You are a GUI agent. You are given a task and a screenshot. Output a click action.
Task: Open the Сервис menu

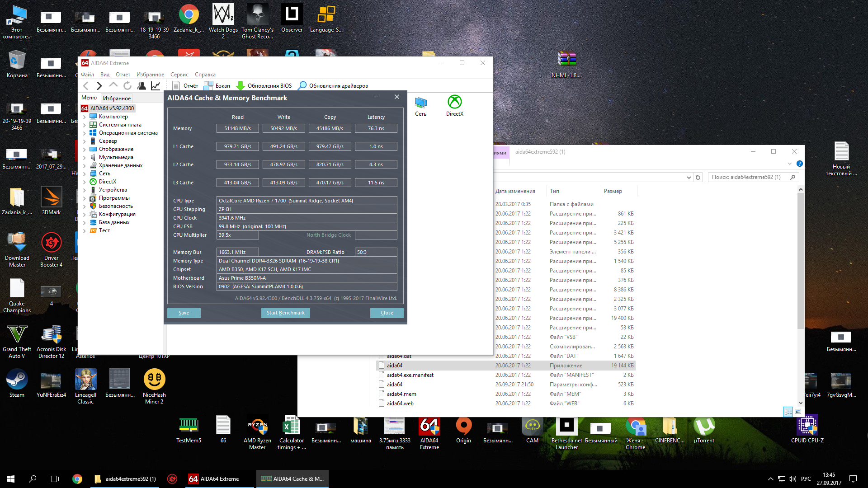(179, 75)
